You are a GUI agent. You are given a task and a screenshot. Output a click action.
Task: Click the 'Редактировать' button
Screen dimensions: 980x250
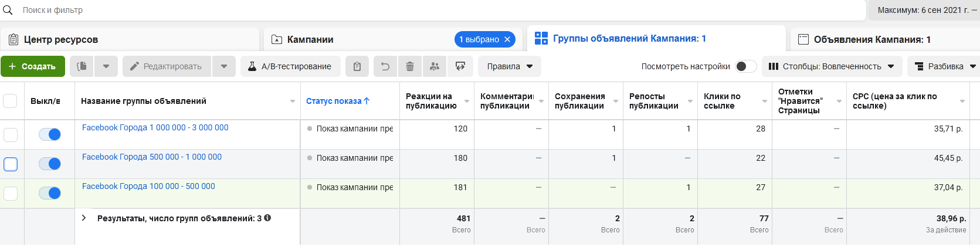coord(167,66)
